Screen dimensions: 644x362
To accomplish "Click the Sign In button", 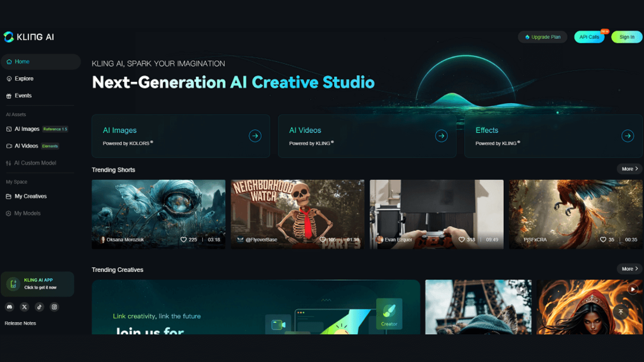I will point(627,37).
